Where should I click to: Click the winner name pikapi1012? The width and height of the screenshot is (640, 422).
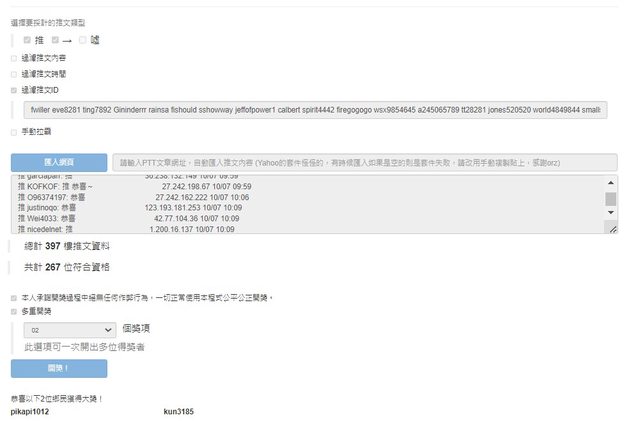point(29,411)
